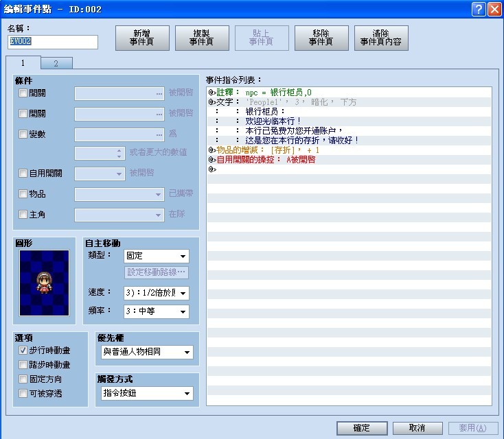Select the 註釋 npc = 银行柜员,0 command line
This screenshot has width=504, height=439.
(x=349, y=93)
